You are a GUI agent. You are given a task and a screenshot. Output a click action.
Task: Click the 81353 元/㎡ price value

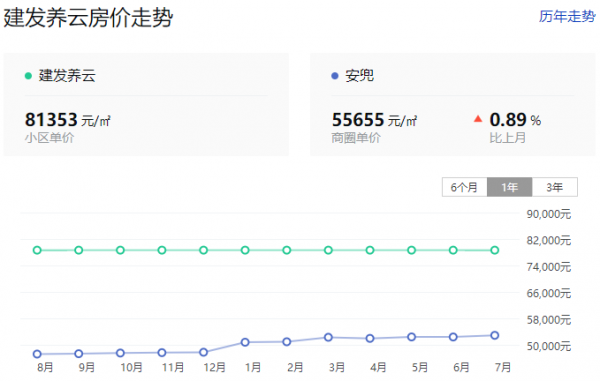[x=68, y=120]
